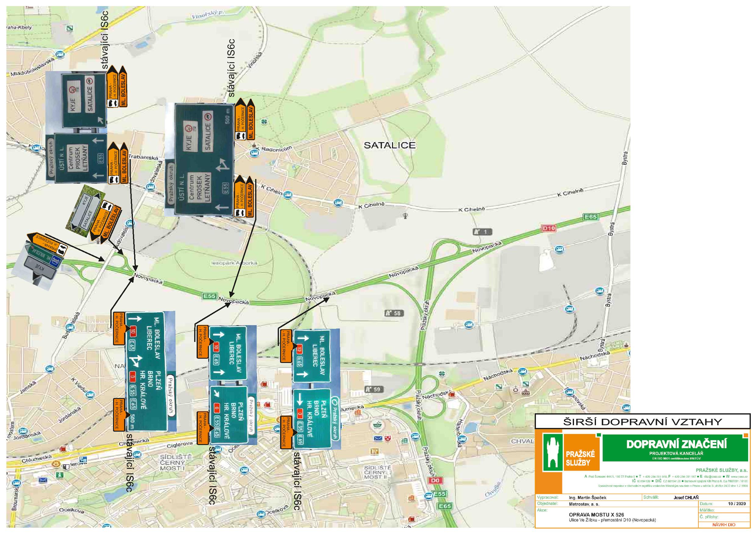The height and width of the screenshot is (535, 756).
Task: Select the bus stop icon at K Radonicům
Action: tap(254, 153)
